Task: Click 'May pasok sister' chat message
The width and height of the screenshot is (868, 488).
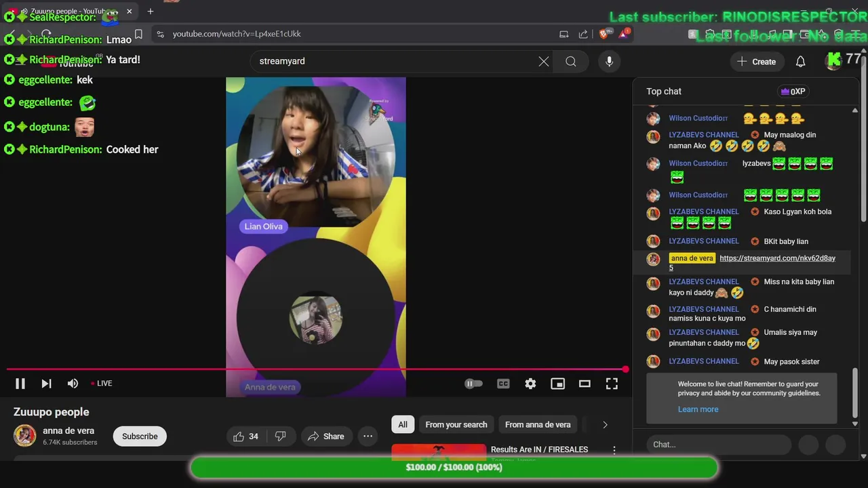Action: [791, 362]
